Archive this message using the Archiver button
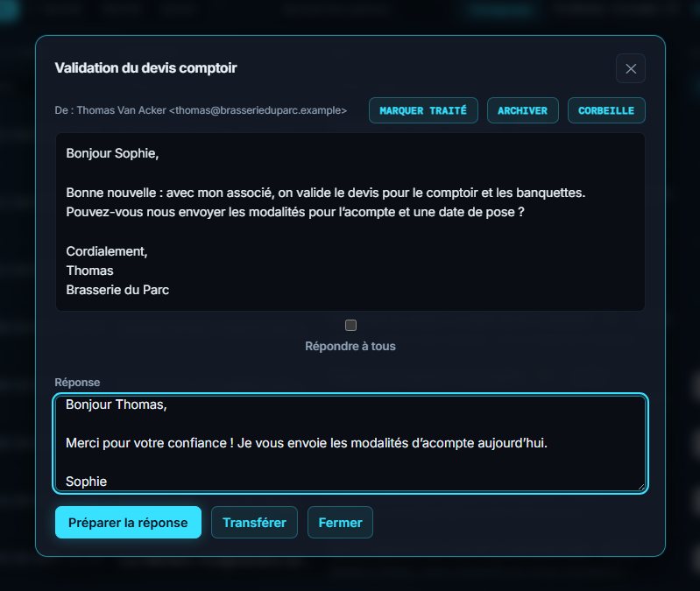Image resolution: width=700 pixels, height=591 pixels. click(522, 110)
